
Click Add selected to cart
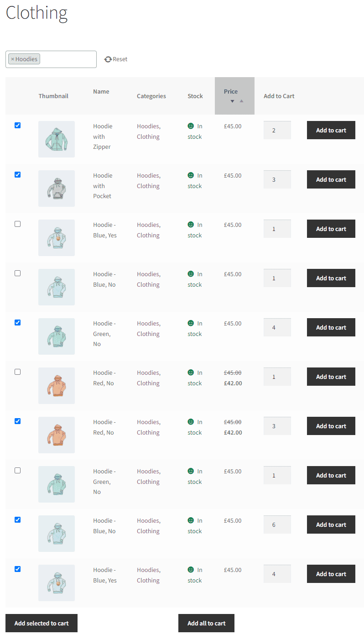coord(41,623)
